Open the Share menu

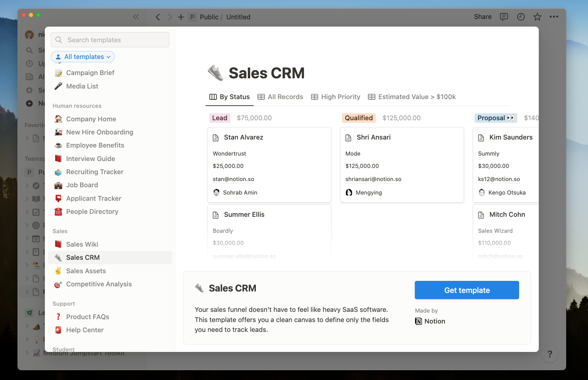coord(483,17)
